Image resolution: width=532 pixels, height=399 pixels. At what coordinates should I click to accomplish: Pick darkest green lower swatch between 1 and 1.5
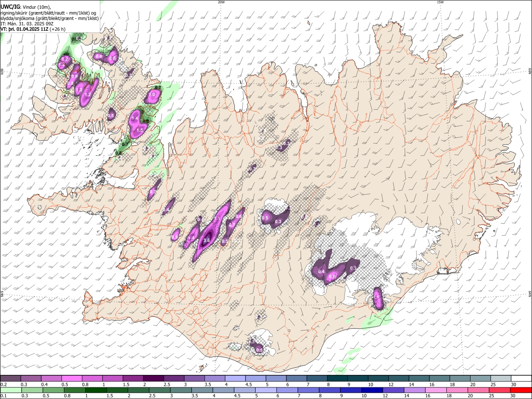click(x=96, y=390)
